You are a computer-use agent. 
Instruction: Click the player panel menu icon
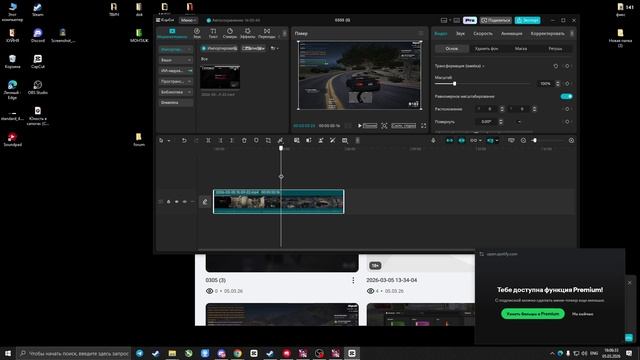coord(421,33)
